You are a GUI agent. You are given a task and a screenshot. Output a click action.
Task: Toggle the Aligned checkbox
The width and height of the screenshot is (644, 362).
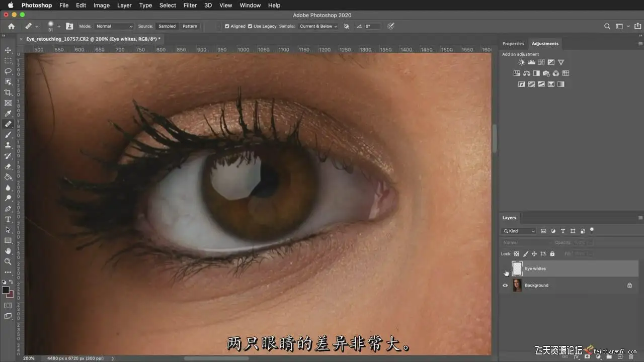227,26
